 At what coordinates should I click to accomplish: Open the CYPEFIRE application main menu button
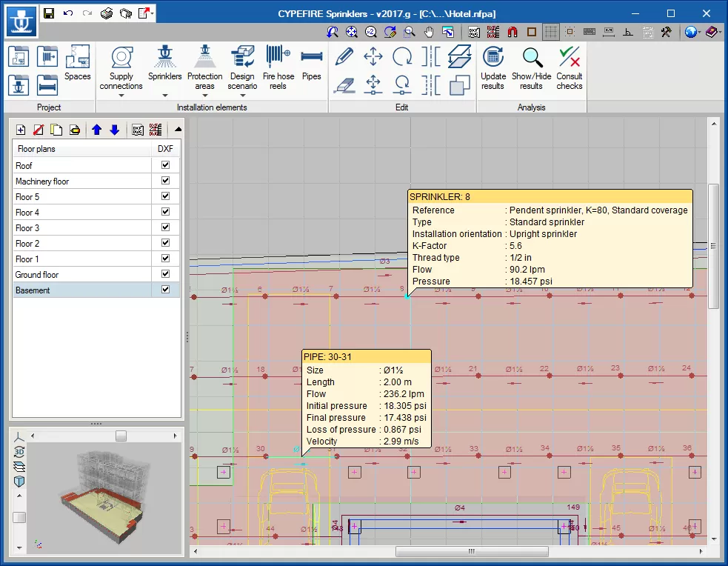(21, 21)
